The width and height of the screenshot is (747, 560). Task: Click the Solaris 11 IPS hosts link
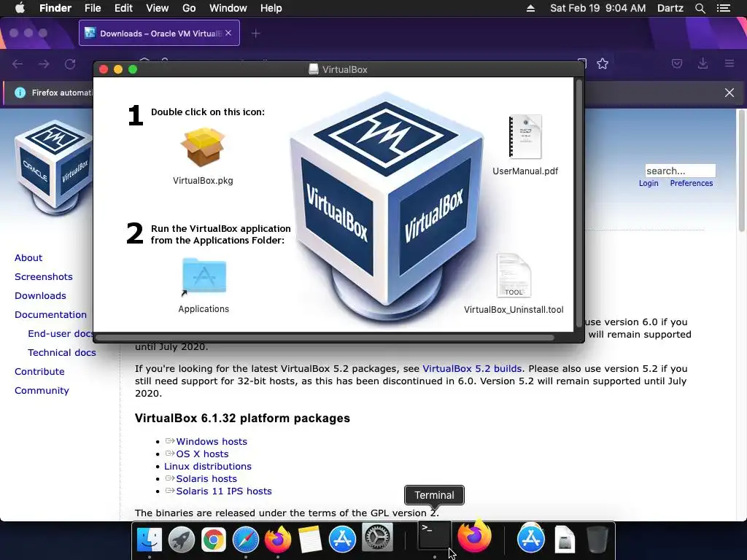click(224, 491)
